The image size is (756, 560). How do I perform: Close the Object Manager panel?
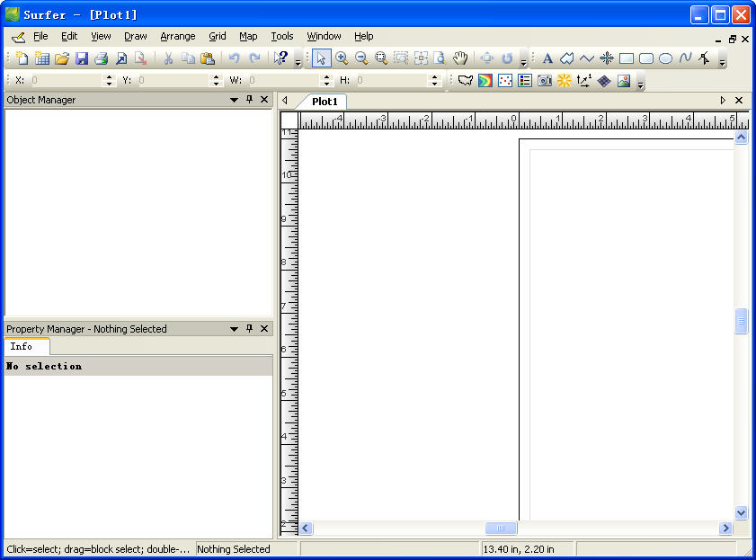click(x=264, y=100)
